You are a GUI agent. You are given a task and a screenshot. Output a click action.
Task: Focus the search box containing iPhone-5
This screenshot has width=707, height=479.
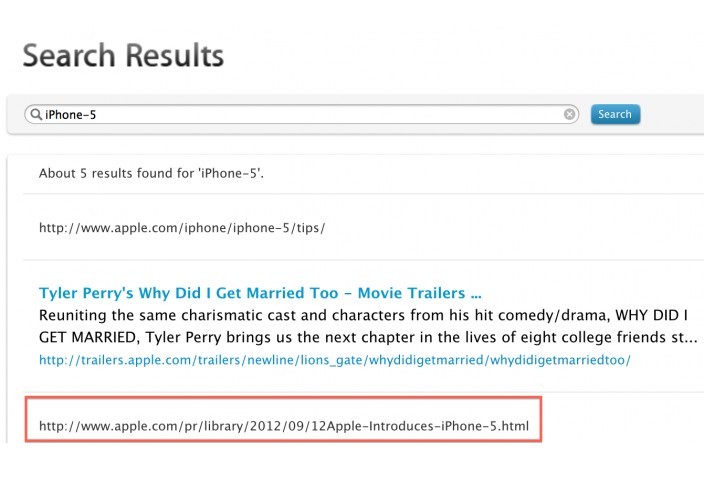pos(301,115)
